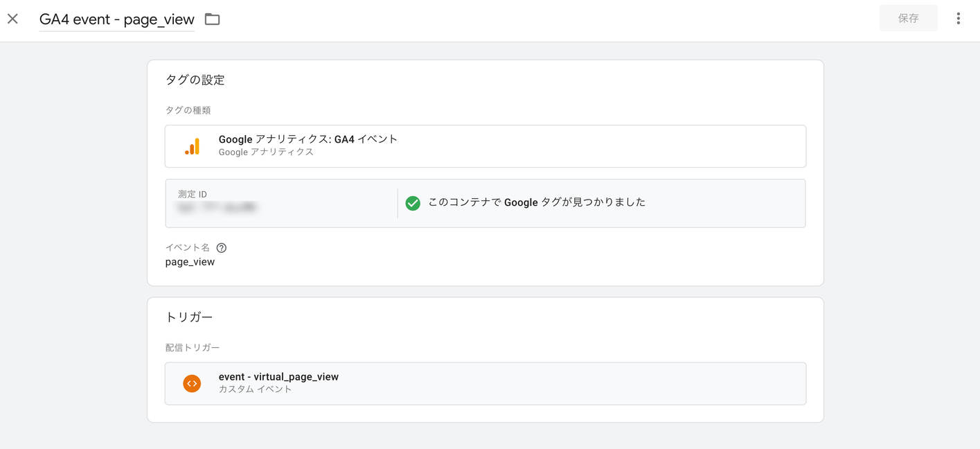Click the カスタム イベント subtitle text
Screen dimensions: 980x449
click(x=255, y=389)
